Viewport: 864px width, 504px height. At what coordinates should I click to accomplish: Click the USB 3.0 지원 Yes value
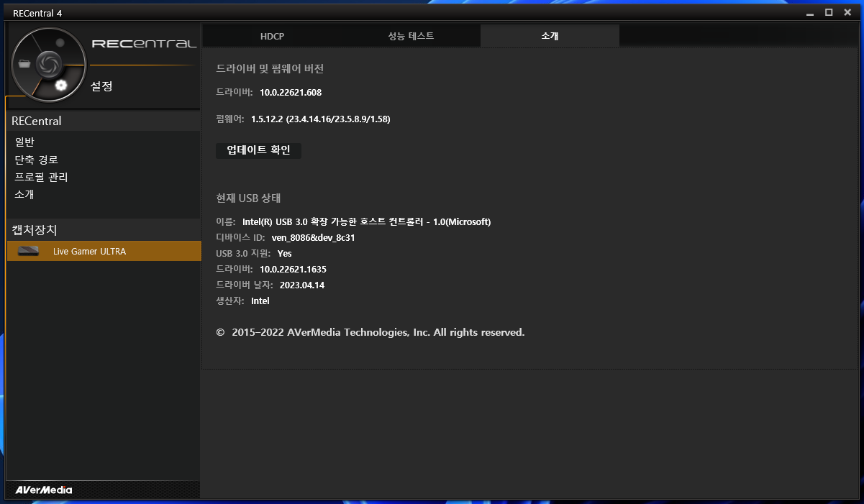tap(284, 253)
